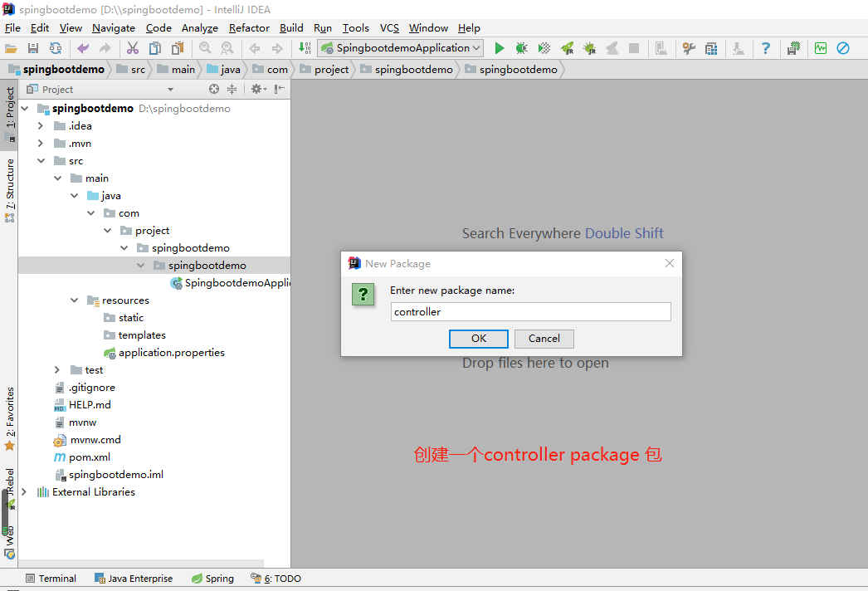Open Project Structure icon

711,49
